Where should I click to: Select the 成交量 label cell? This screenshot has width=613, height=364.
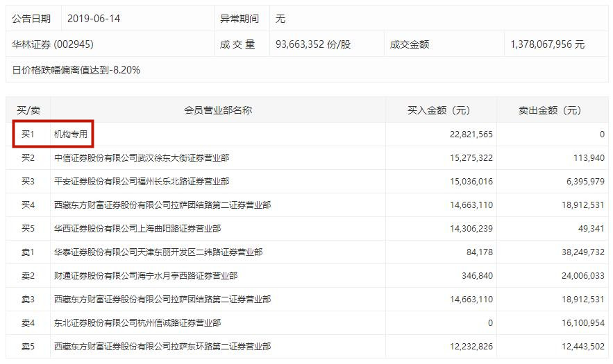tap(237, 44)
